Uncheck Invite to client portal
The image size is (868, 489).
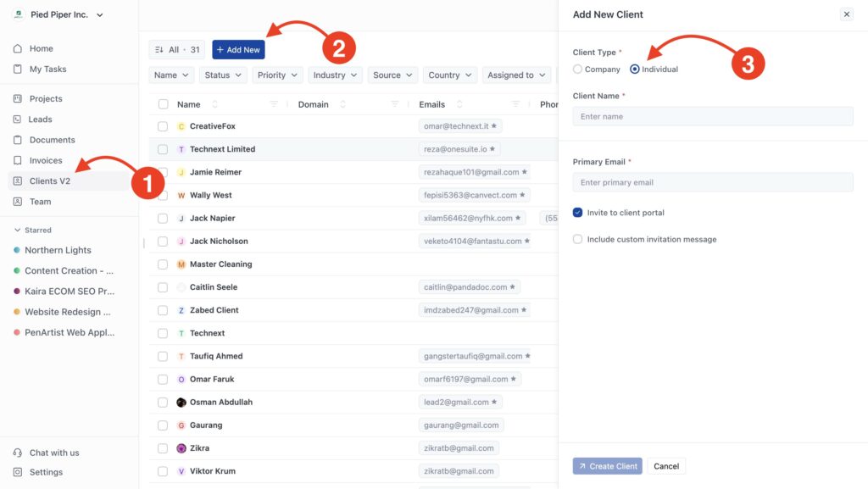coord(577,214)
